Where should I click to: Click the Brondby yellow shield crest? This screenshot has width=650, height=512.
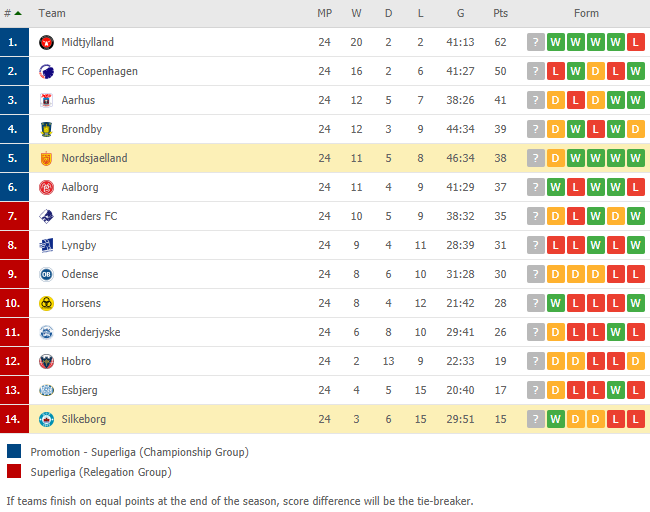point(46,129)
